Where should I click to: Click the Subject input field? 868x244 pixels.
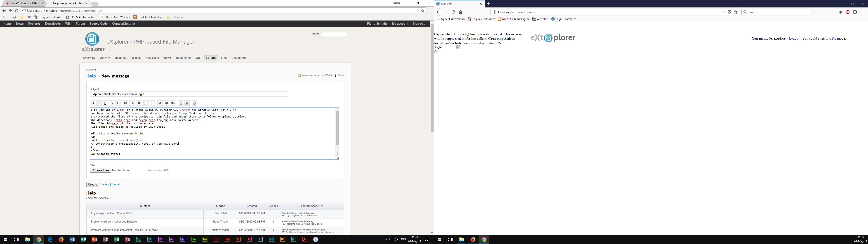click(x=189, y=94)
